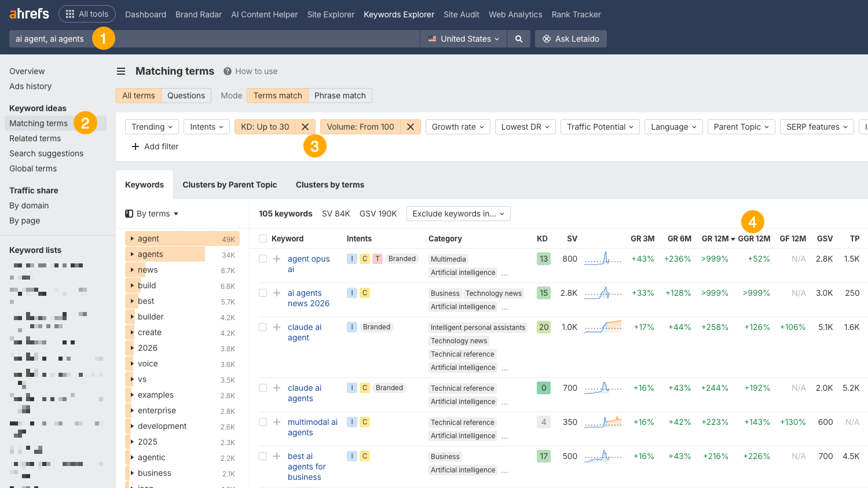Open the Growth rate filter dropdown

click(458, 127)
